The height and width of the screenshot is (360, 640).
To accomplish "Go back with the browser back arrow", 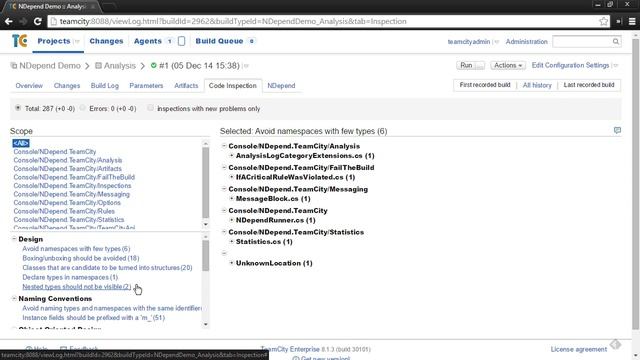I will 9,22.
